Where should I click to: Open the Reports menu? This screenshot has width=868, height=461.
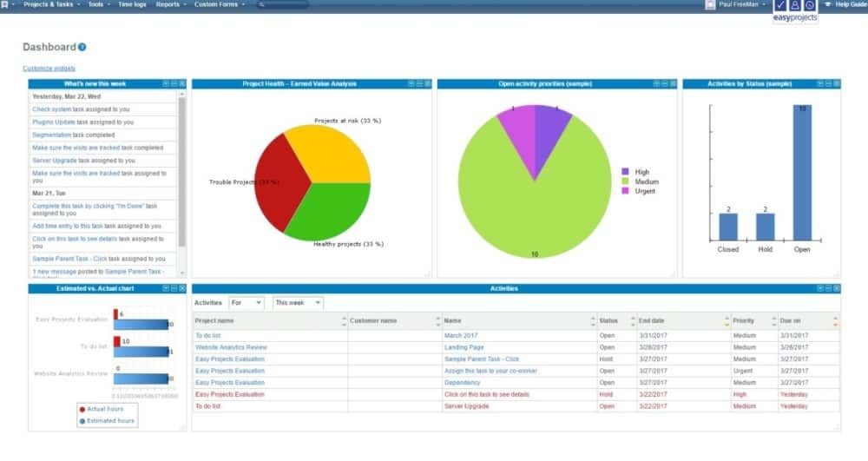170,5
